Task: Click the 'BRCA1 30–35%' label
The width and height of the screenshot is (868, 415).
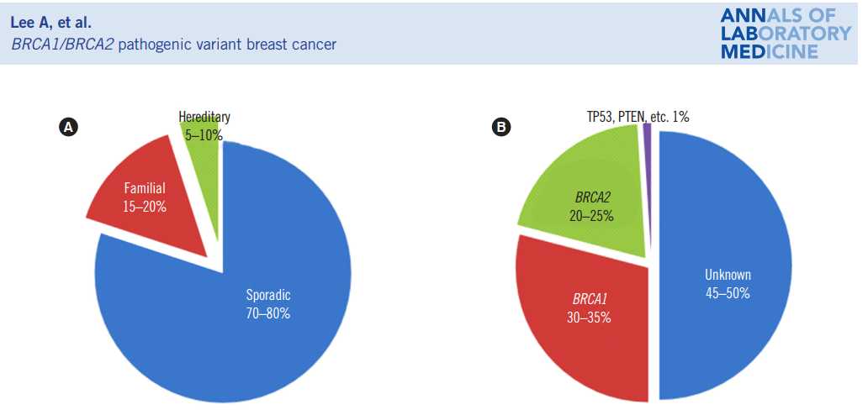Action: [589, 308]
